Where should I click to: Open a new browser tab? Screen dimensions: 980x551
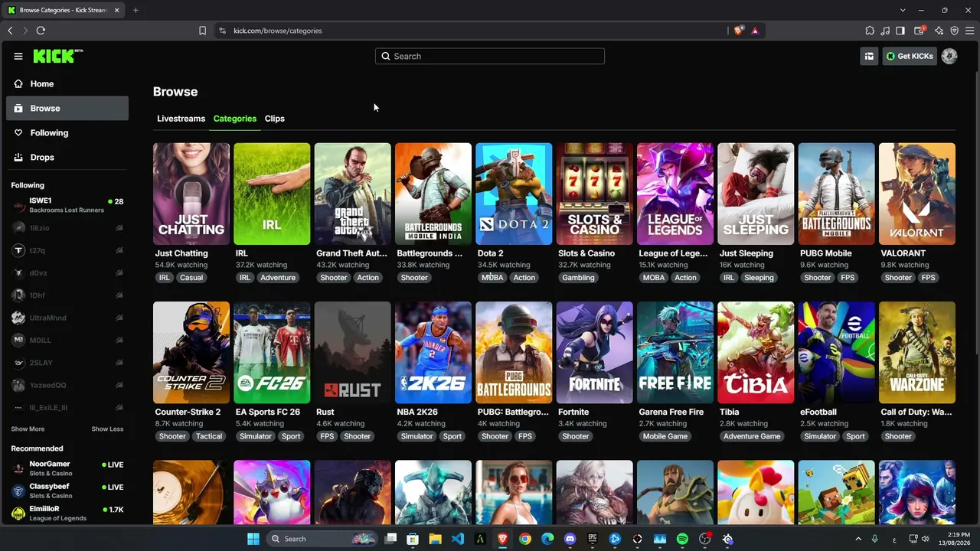point(136,10)
